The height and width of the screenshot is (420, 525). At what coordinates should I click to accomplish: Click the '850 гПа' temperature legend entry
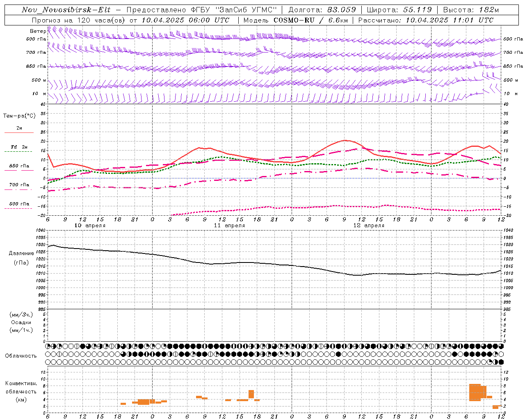tap(19, 166)
